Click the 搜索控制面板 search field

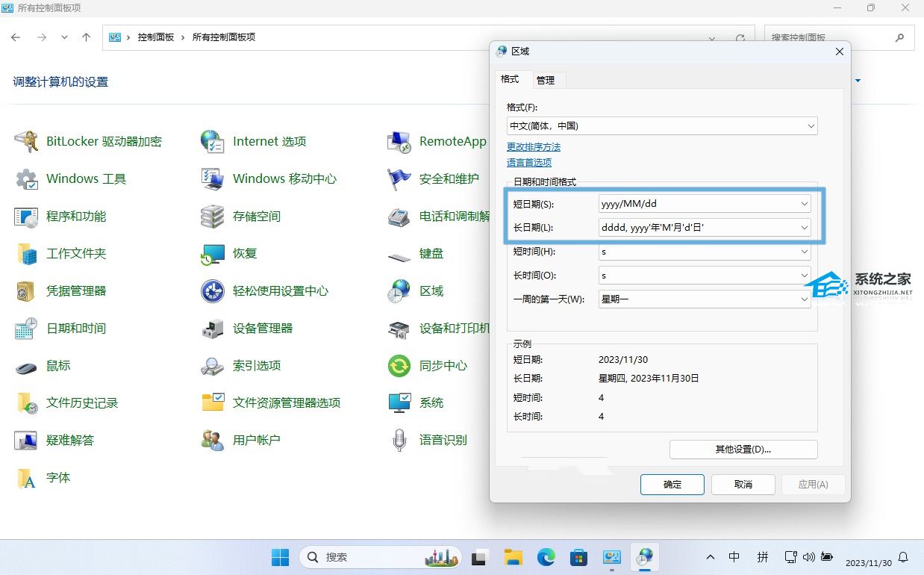point(828,37)
